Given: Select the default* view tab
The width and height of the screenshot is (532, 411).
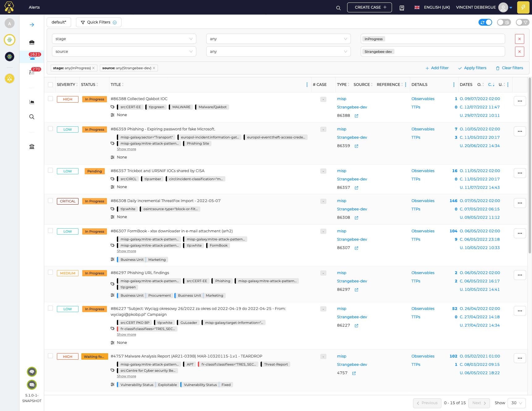Looking at the screenshot, I should point(59,22).
